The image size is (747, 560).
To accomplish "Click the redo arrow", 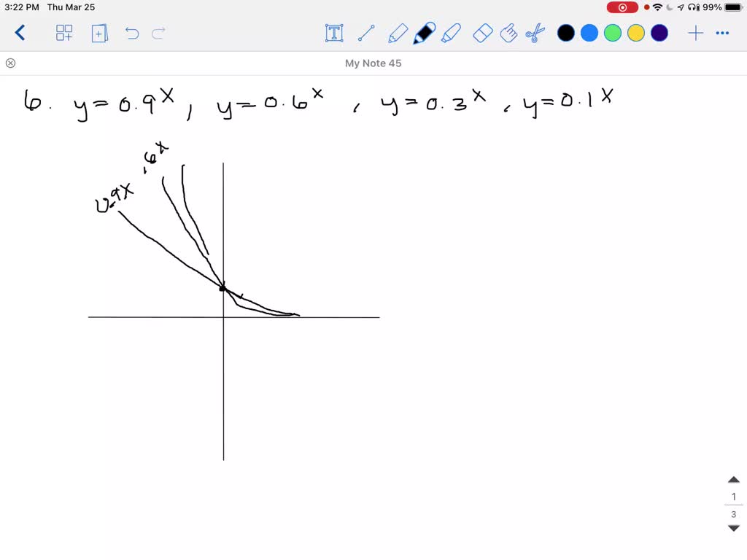I will tap(159, 33).
